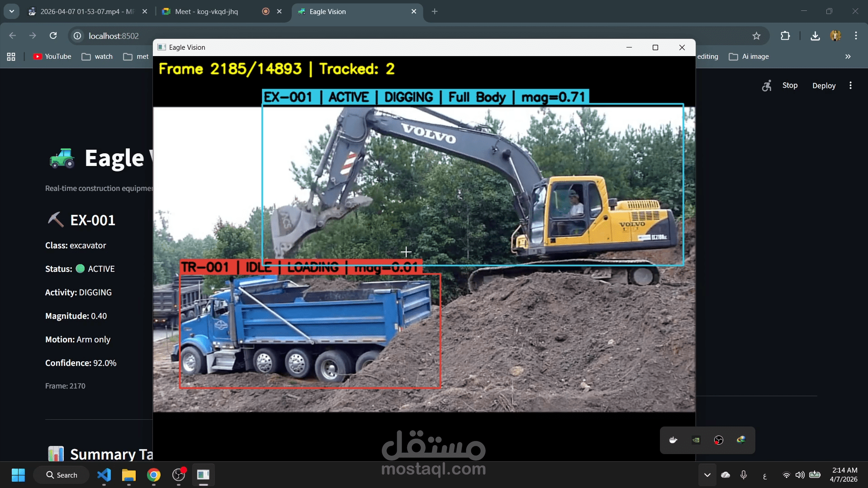Click the recording indicator on Meet tab
Screen dimensions: 868x488
266,11
